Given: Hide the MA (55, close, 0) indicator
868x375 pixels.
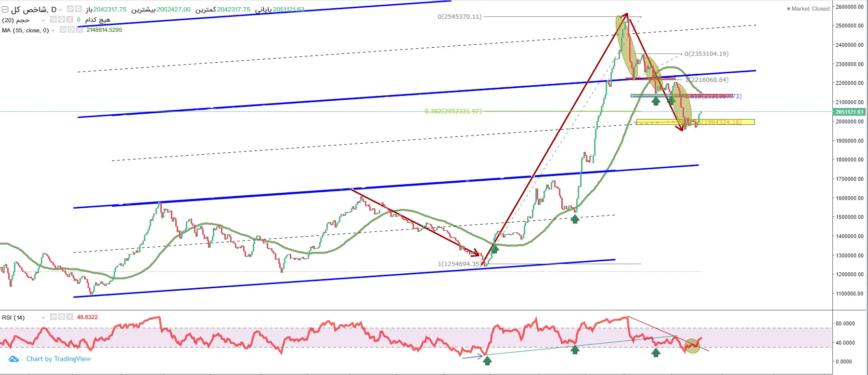Looking at the screenshot, I should coord(63,30).
